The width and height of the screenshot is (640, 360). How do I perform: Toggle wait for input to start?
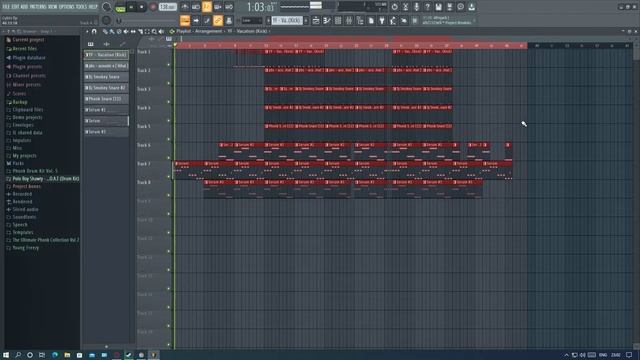(196, 7)
